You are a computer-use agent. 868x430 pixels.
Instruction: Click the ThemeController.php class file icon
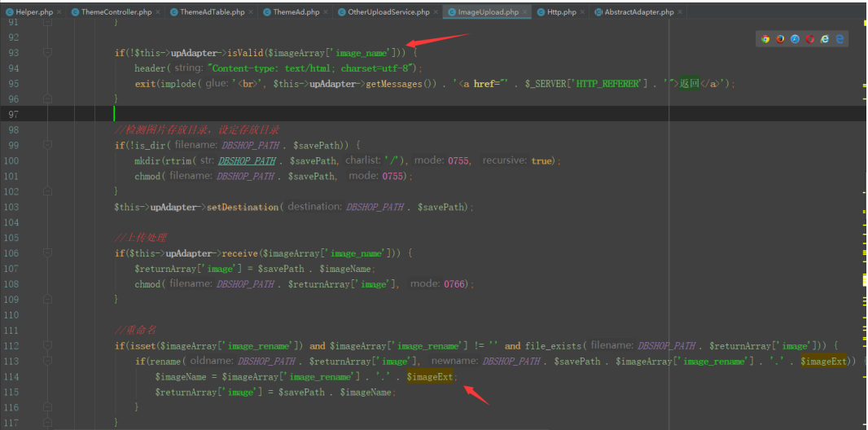pos(75,11)
